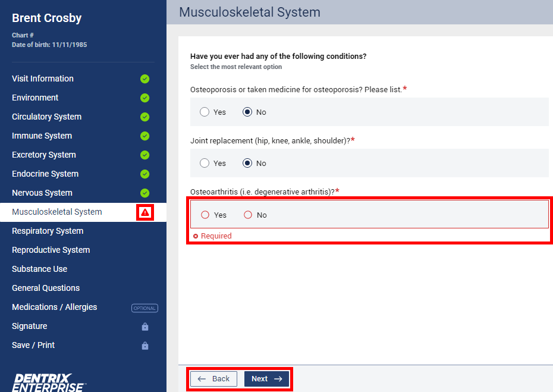The height and width of the screenshot is (392, 553).
Task: Click the green checkmark beside Visit Information
Action: coord(144,79)
